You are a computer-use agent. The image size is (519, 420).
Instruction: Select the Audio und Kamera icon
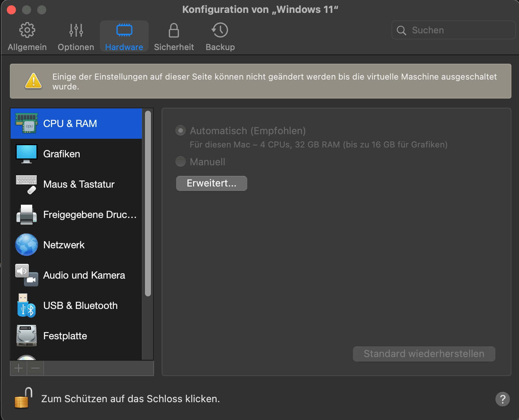click(x=27, y=275)
